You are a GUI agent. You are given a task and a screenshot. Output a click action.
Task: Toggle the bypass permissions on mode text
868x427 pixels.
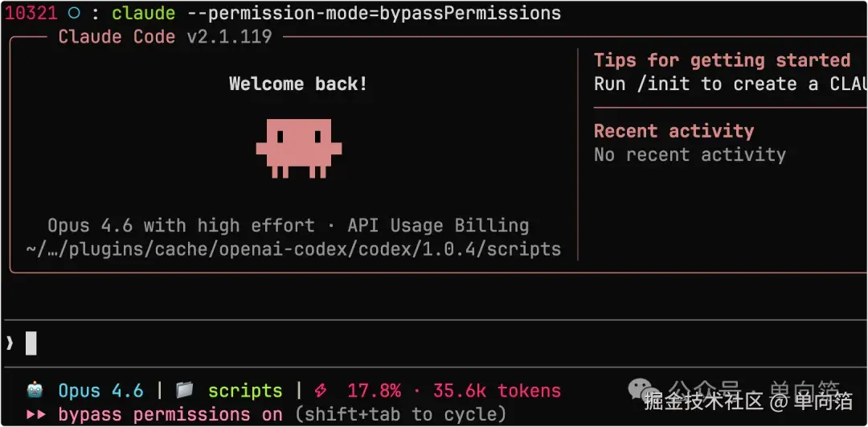click(x=170, y=414)
